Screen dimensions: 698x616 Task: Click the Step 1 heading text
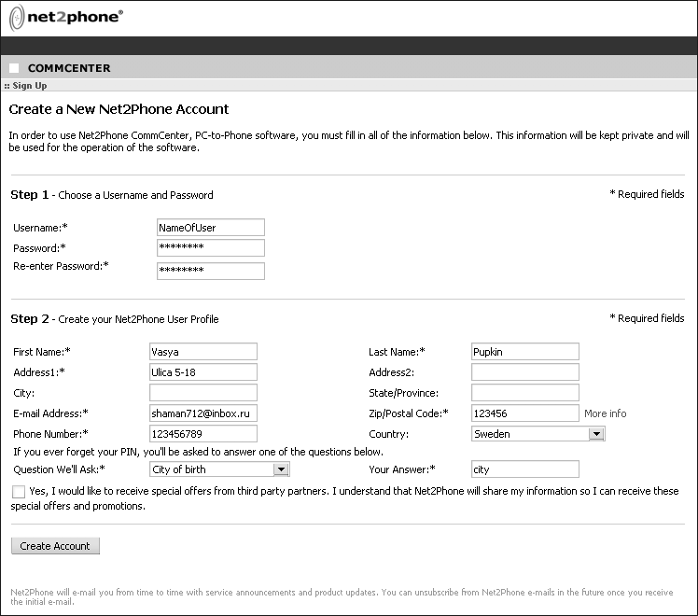(112, 195)
